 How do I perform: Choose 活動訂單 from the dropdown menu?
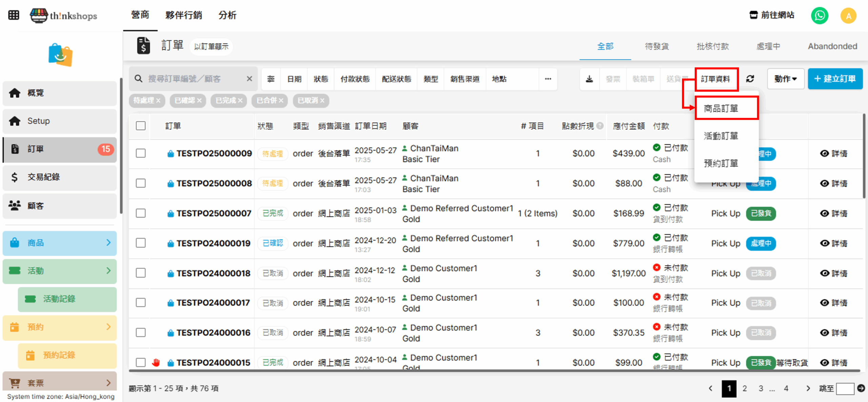click(721, 136)
